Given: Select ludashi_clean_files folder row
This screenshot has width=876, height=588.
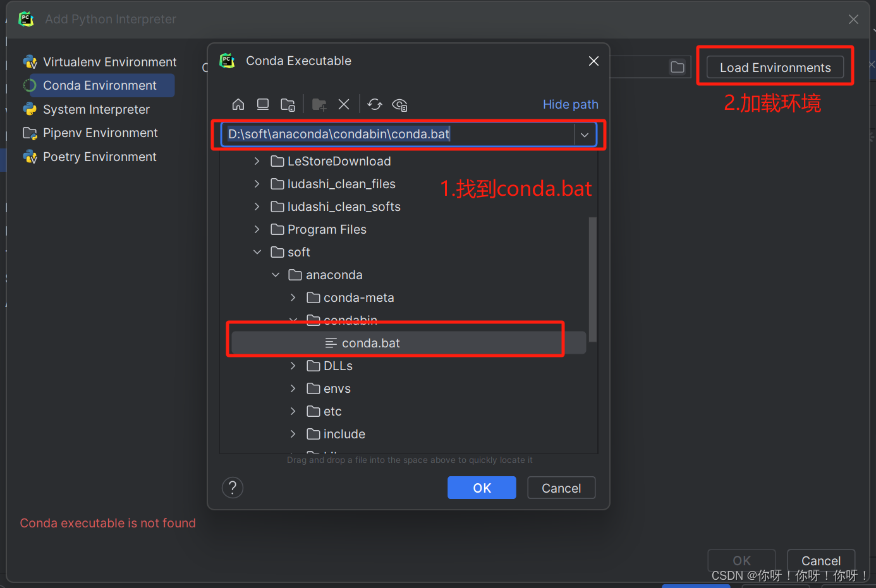Looking at the screenshot, I should pos(409,184).
